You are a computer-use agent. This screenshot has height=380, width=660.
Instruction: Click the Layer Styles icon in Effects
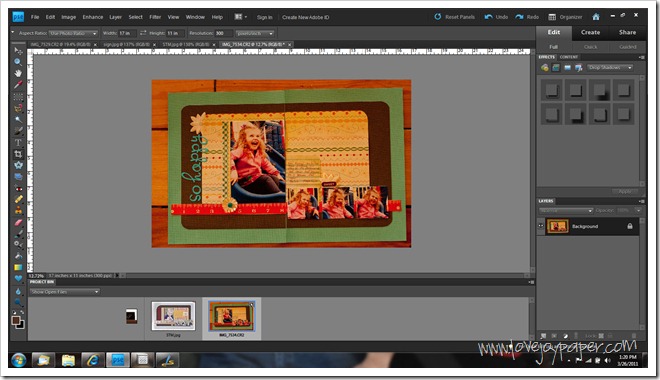[556, 68]
